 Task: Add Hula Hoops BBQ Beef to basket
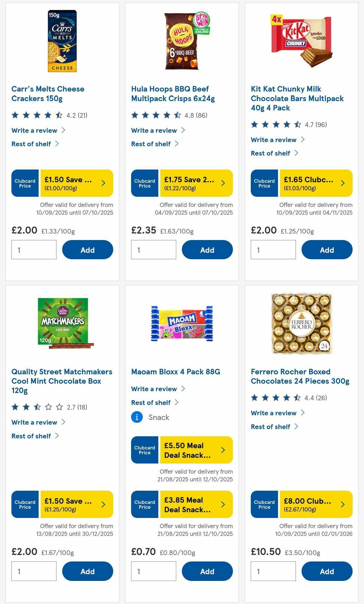point(207,249)
